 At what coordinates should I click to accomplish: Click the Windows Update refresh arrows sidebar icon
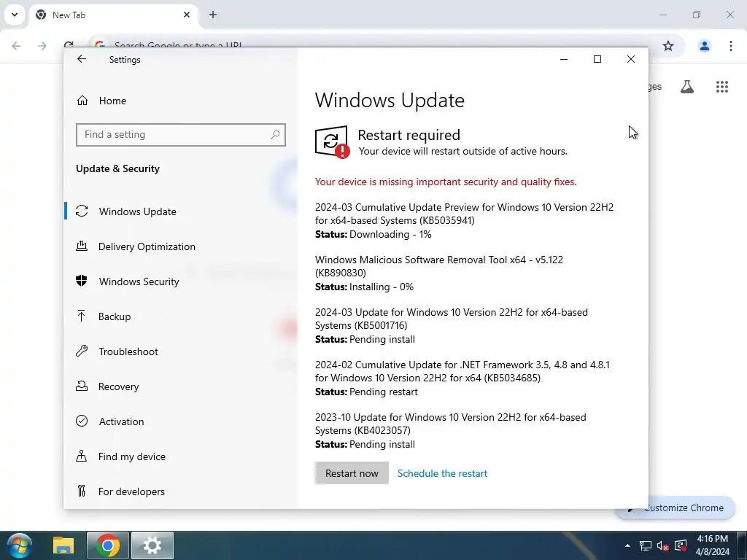point(82,211)
